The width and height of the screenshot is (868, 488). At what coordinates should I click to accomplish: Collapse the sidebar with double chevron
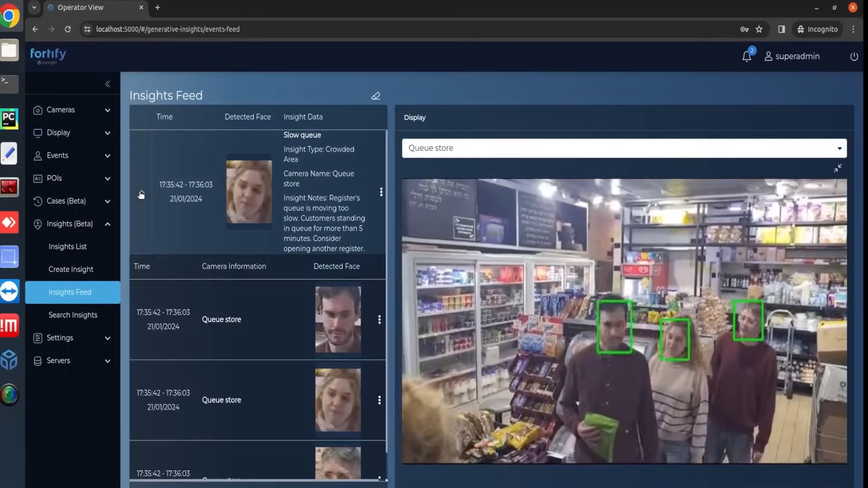tap(108, 84)
